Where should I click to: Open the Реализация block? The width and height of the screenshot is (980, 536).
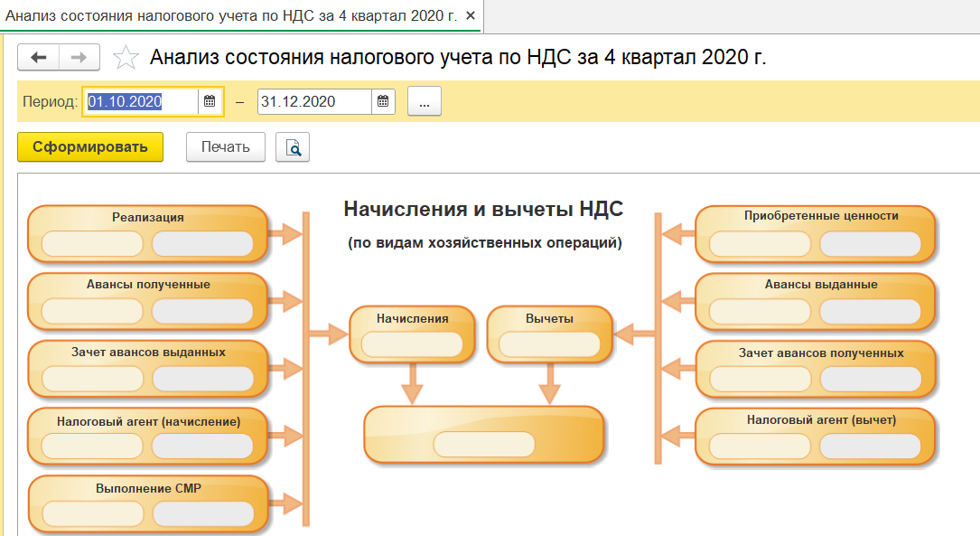[148, 234]
